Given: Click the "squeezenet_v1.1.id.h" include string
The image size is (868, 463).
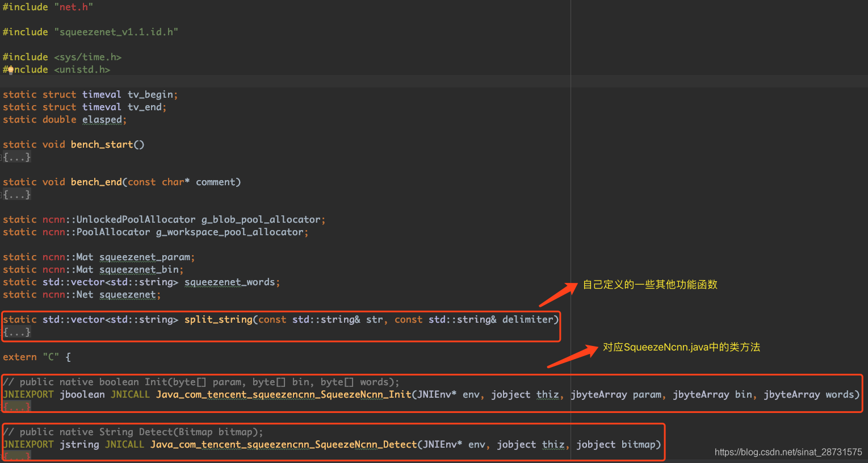Looking at the screenshot, I should tap(116, 32).
